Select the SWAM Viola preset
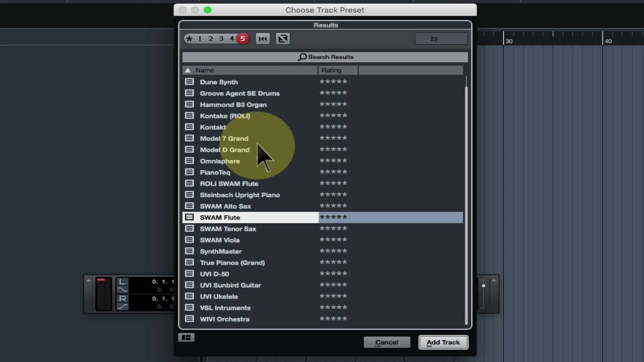The height and width of the screenshot is (362, 644). pos(219,240)
